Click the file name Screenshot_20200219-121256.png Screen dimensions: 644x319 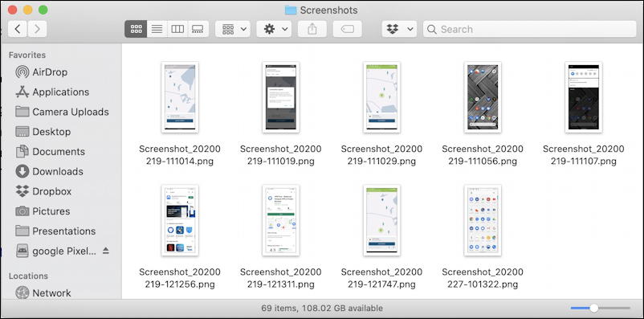tap(180, 278)
